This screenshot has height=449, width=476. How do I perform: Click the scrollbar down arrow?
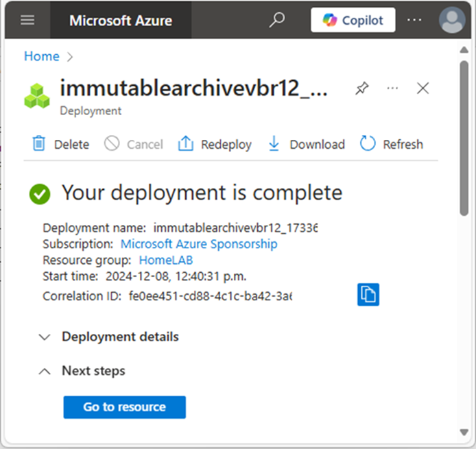(x=464, y=432)
